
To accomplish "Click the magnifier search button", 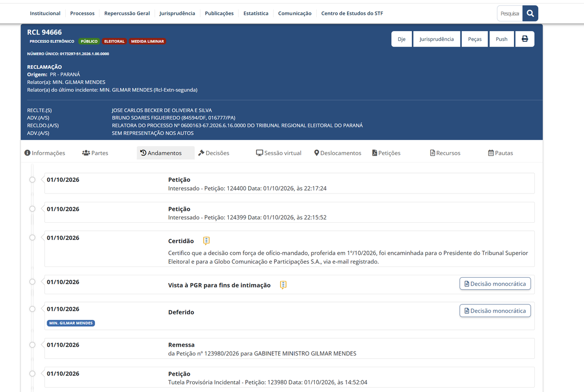I will tap(530, 14).
